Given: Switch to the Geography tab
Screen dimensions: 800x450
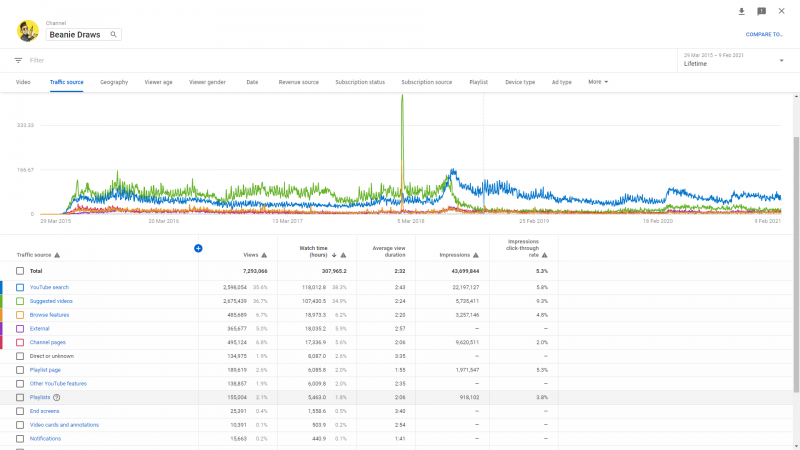Looking at the screenshot, I should pos(114,82).
